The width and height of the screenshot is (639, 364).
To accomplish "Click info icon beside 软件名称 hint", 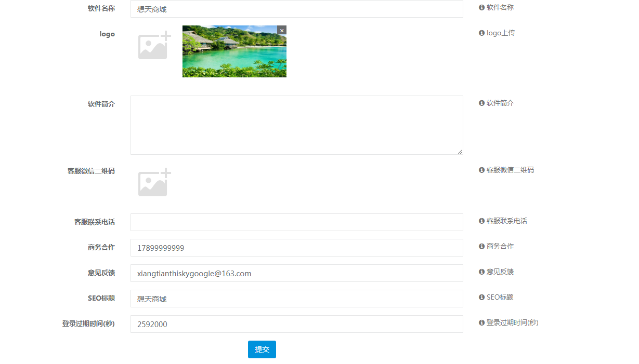I will [x=481, y=8].
